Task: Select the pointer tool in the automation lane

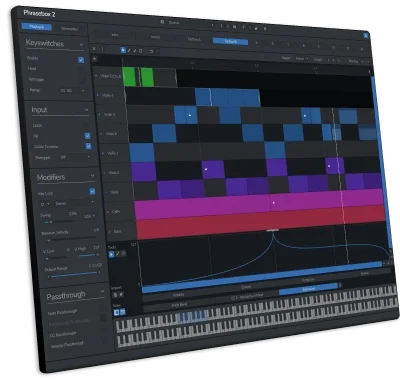Action: coord(111,254)
